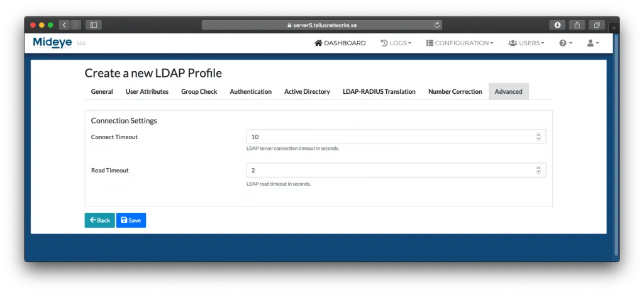644x294 pixels.
Task: Open the Logs dropdown menu
Action: [x=396, y=43]
